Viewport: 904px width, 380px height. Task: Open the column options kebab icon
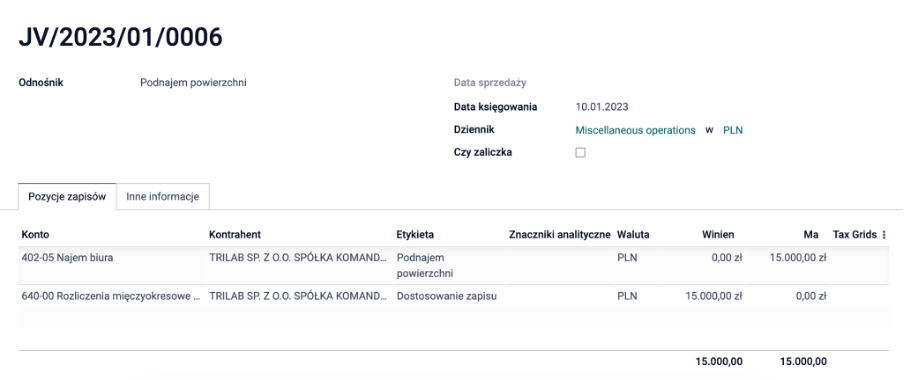[884, 235]
